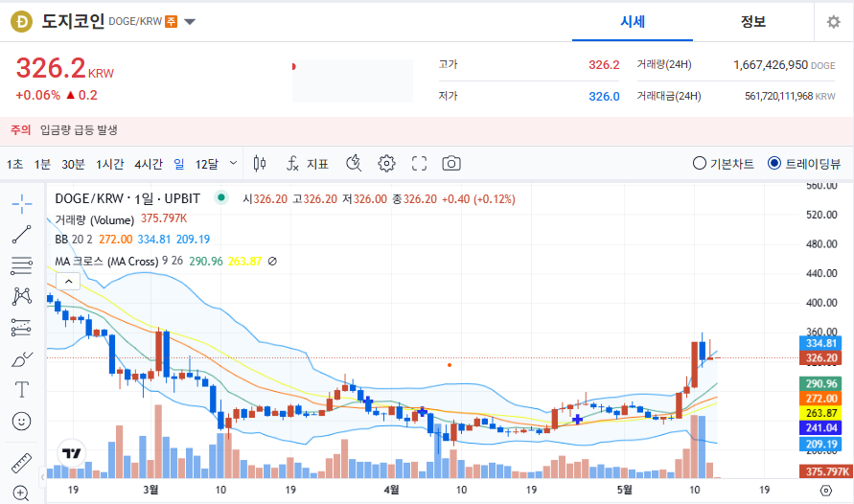Click the TradingView logo on chart
This screenshot has height=504, width=854.
pyautogui.click(x=71, y=453)
